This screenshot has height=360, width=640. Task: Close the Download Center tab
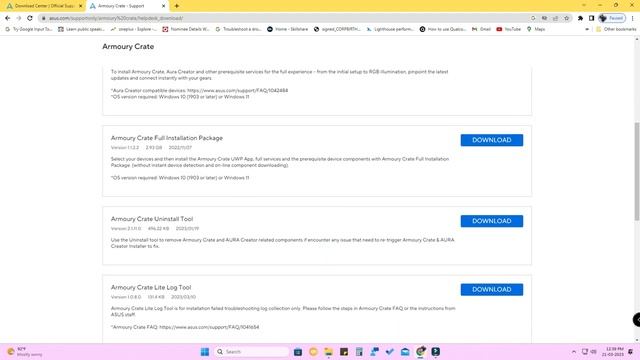point(80,6)
